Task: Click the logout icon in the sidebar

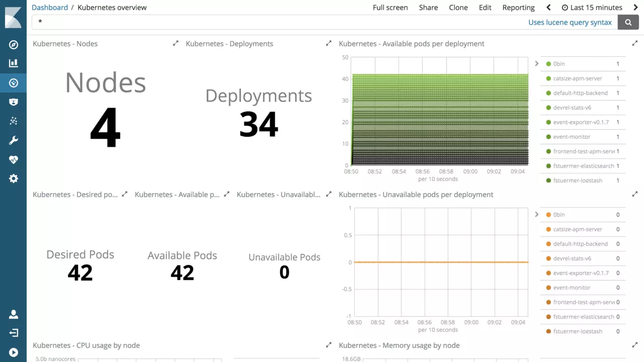Action: tap(14, 333)
